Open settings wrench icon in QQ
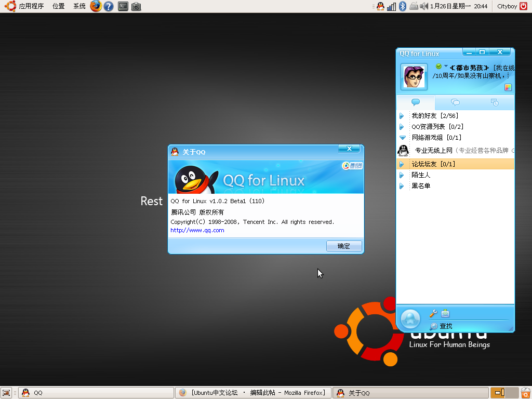Viewport: 532px width, 399px height. pyautogui.click(x=433, y=313)
